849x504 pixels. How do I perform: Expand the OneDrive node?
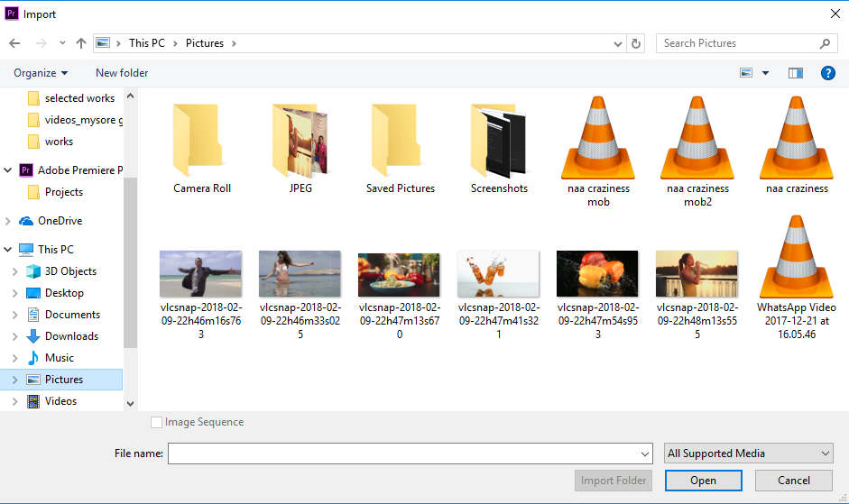click(7, 221)
